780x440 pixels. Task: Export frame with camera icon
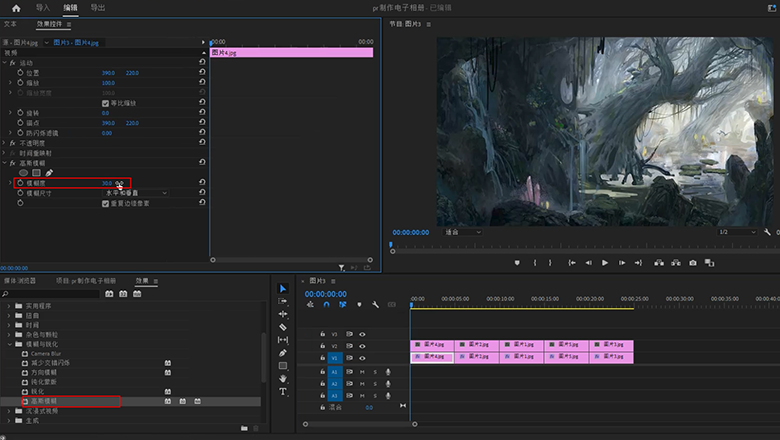(x=692, y=263)
